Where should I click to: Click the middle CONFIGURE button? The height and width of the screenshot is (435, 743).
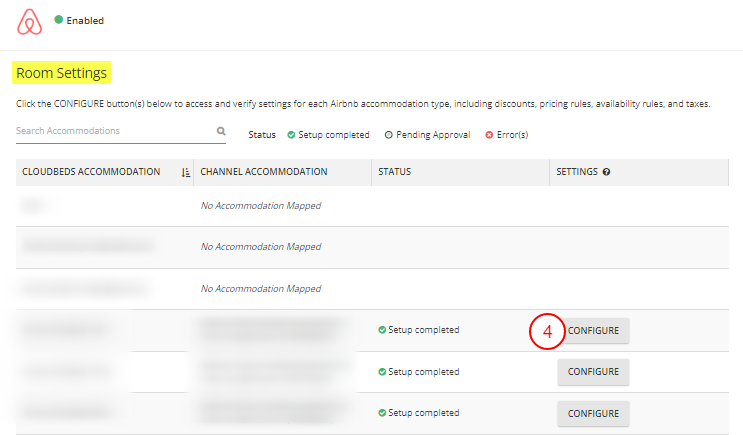pos(593,372)
